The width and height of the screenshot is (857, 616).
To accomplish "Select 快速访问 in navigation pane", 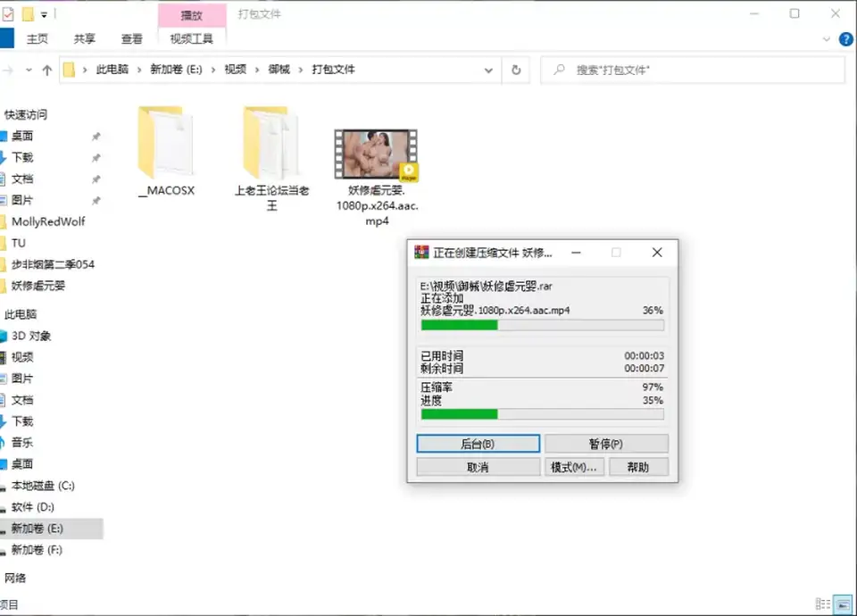I will coord(26,115).
